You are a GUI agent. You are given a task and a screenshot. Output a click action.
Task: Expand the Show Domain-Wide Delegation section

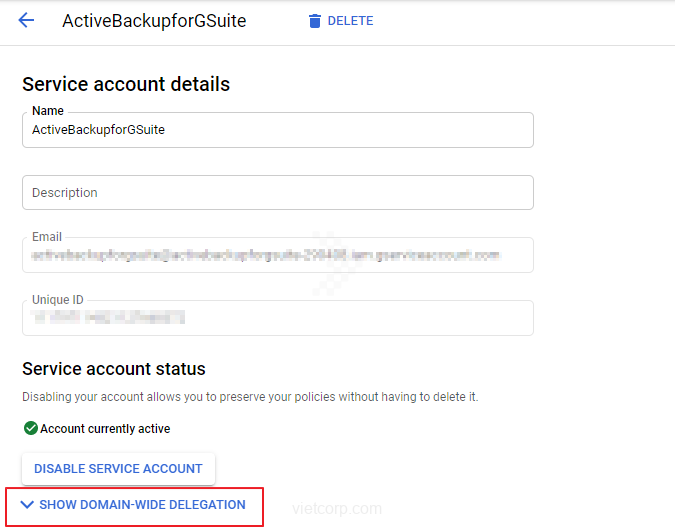click(x=142, y=505)
